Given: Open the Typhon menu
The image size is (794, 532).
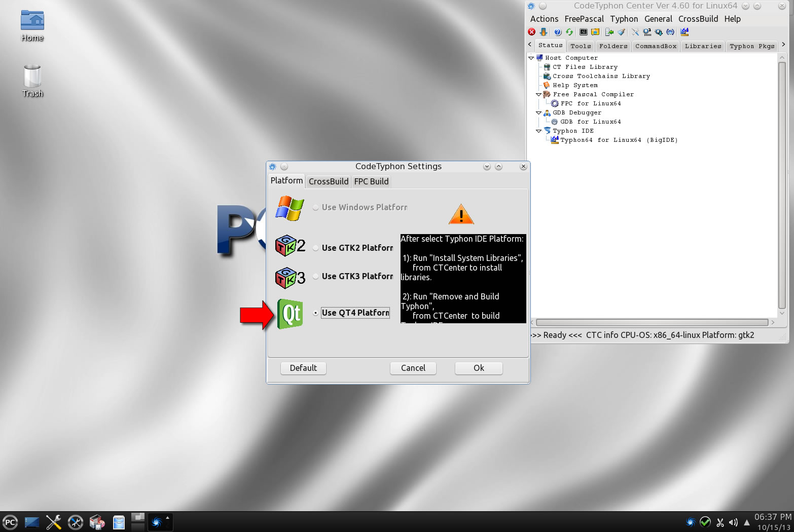Looking at the screenshot, I should pos(624,19).
